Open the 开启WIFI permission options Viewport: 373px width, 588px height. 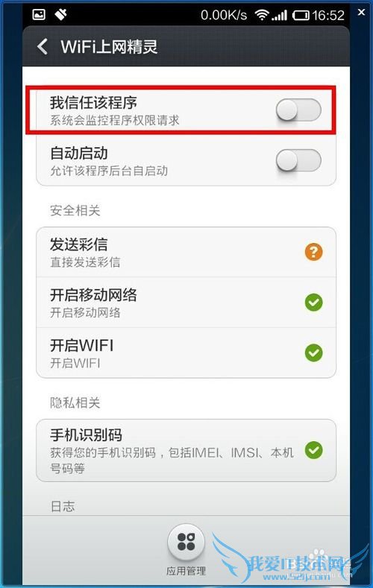click(186, 353)
